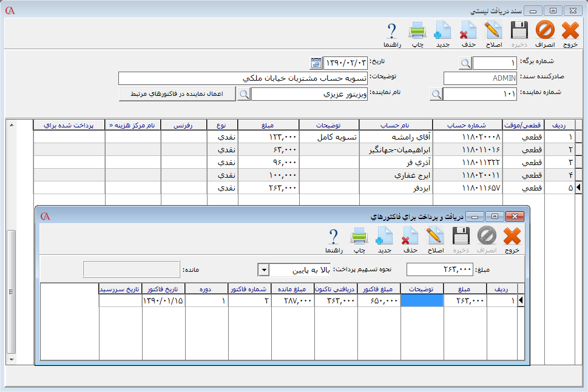Click search icon beside representative name field

coord(243,94)
